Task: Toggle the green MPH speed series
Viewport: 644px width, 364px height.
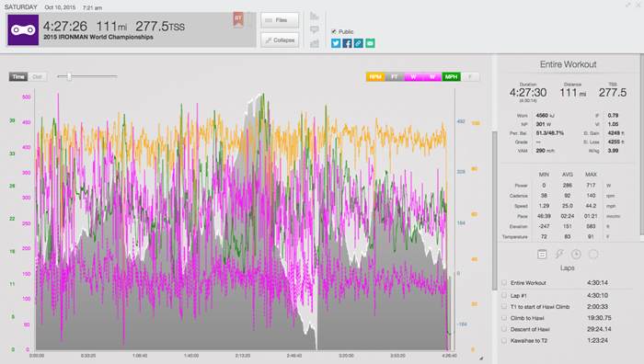Action: pyautogui.click(x=451, y=76)
